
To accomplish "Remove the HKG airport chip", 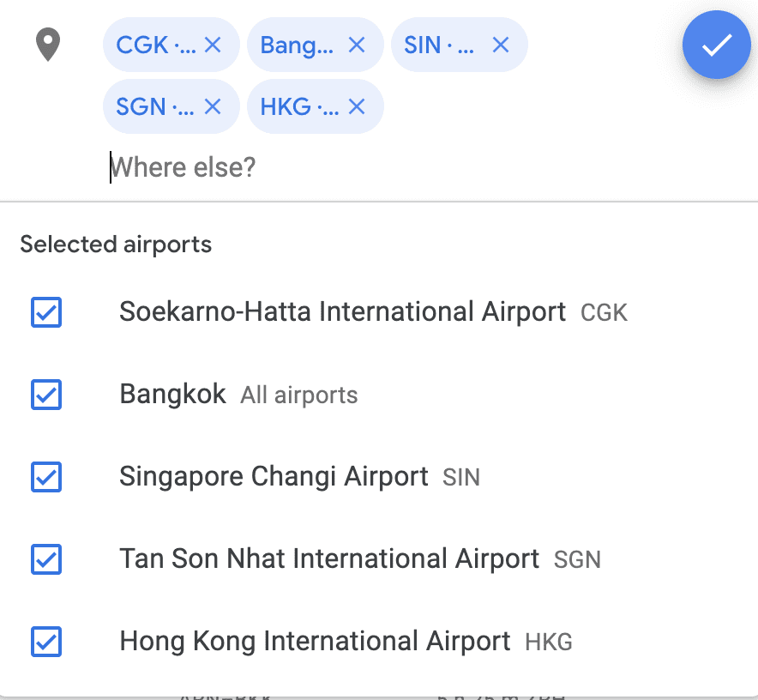I will pos(357,106).
